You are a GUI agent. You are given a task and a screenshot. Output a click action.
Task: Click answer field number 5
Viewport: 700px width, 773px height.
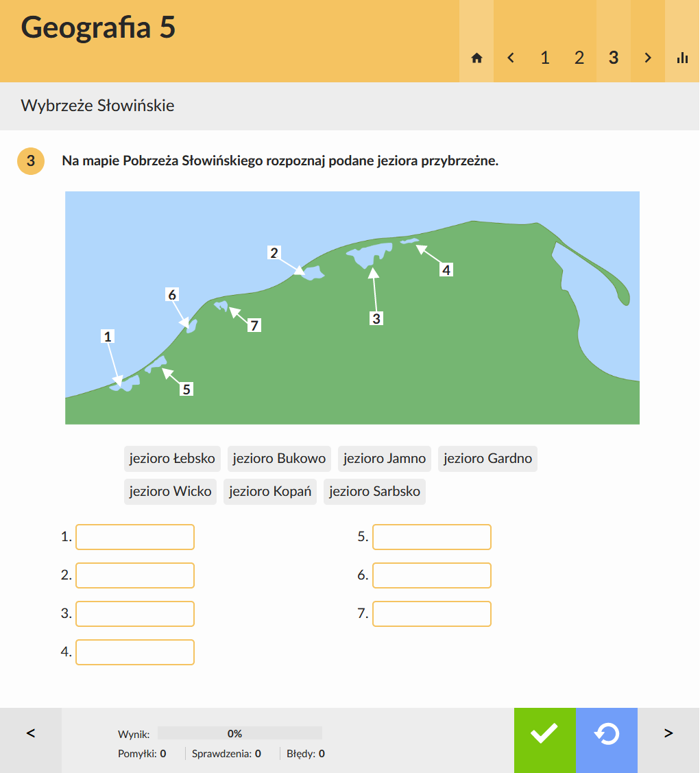point(432,537)
